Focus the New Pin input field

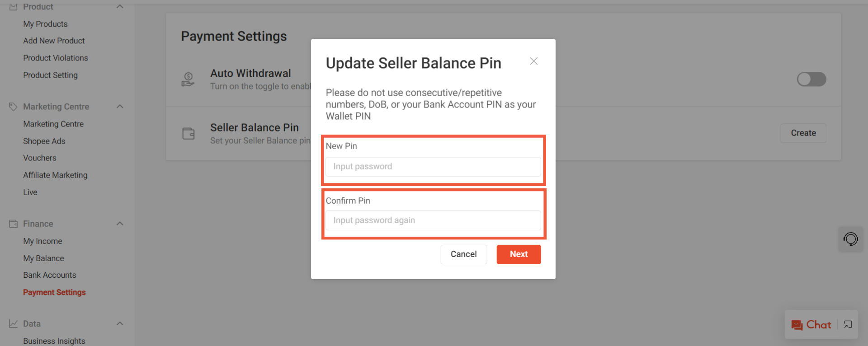click(x=433, y=167)
